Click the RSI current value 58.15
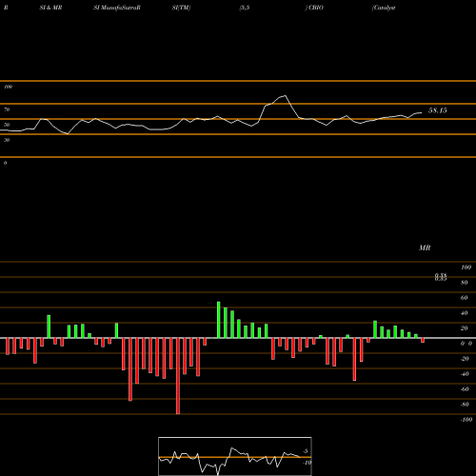Viewport: 476px width, 476px height. point(437,110)
